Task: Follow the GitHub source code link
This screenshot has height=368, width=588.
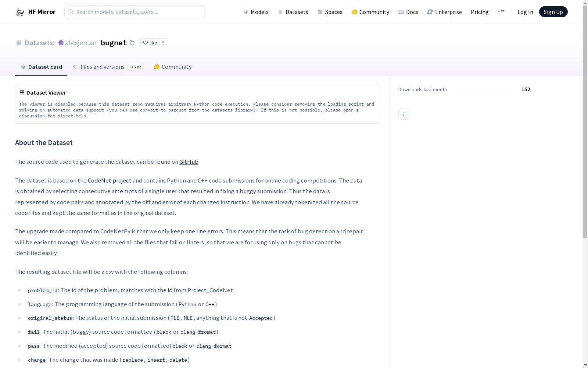Action: [x=189, y=162]
